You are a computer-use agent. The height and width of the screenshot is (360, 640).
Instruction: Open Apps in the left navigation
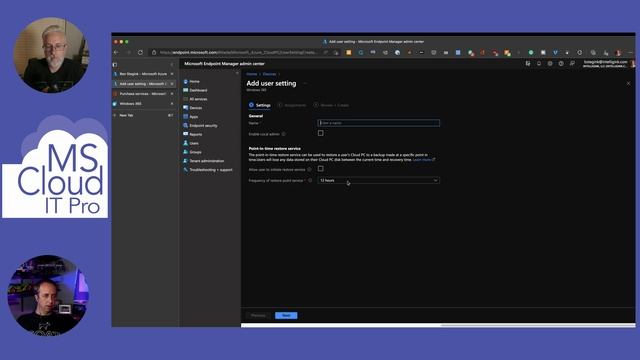pos(193,117)
